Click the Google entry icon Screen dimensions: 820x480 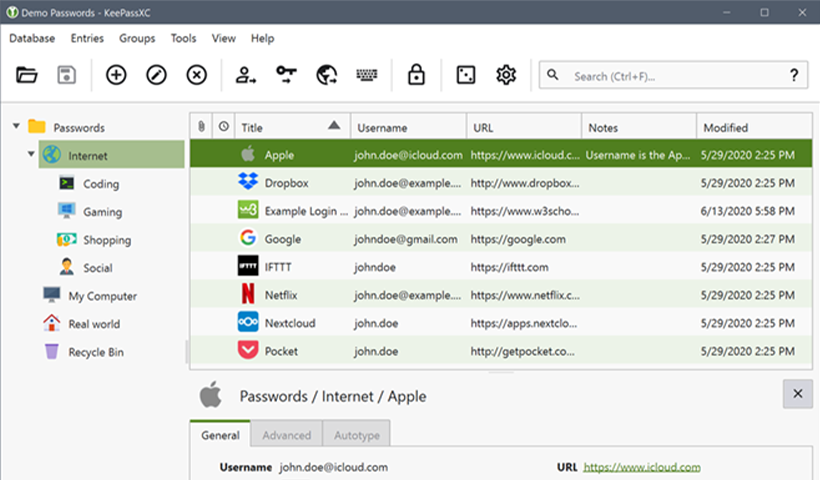point(248,238)
